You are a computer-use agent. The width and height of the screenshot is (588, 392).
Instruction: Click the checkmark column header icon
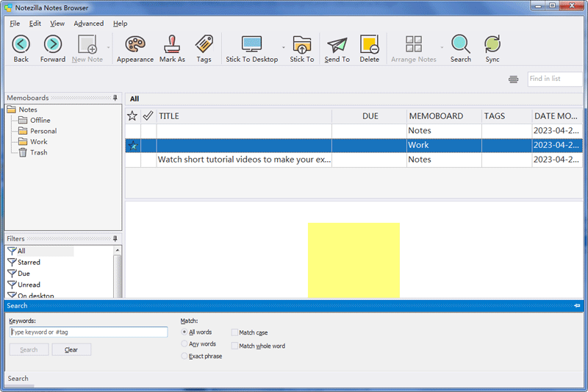coord(148,115)
